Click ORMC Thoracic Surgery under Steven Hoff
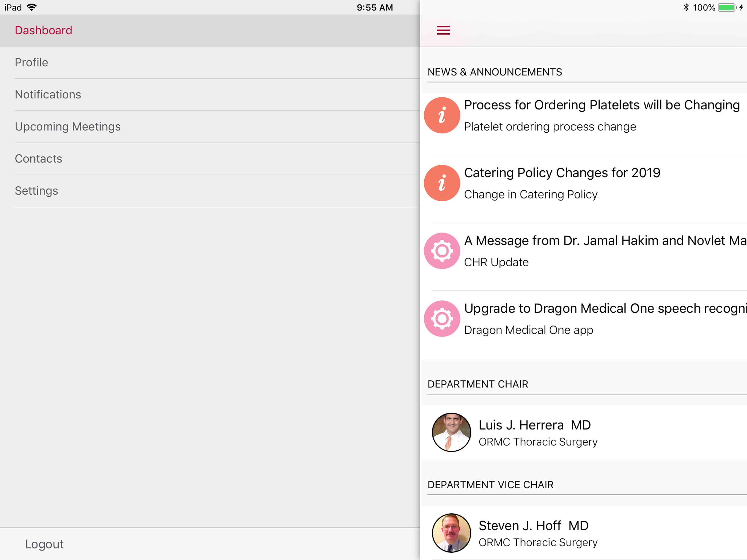747x560 pixels. (x=538, y=543)
